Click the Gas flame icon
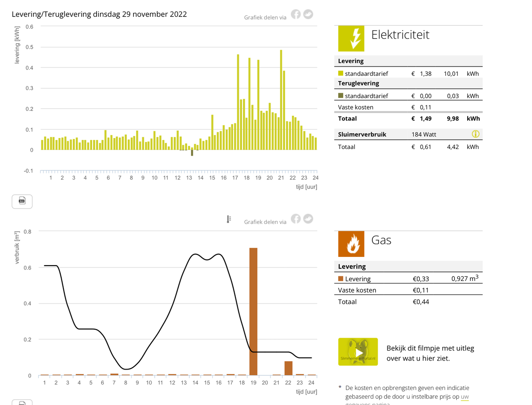Image resolution: width=532 pixels, height=405 pixels. pos(351,244)
